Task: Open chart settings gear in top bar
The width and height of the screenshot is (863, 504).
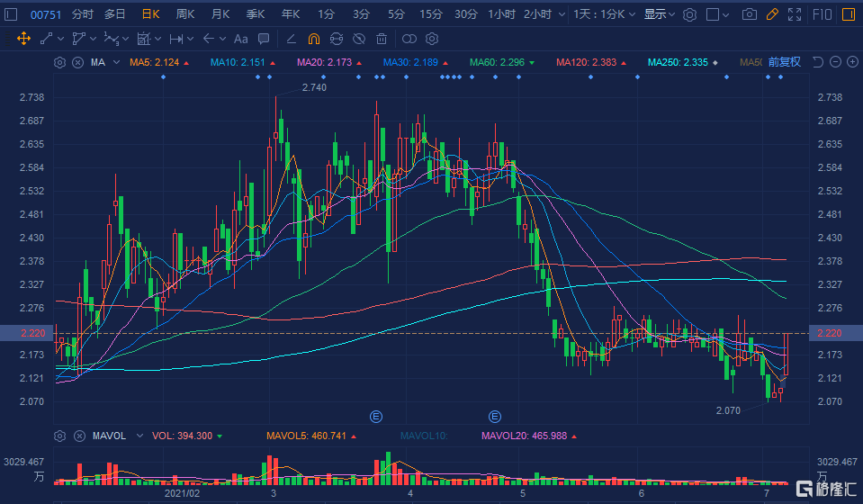Action: [x=689, y=15]
